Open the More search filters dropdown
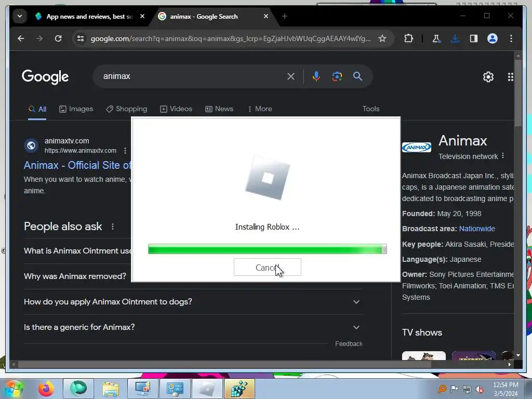 coord(260,109)
